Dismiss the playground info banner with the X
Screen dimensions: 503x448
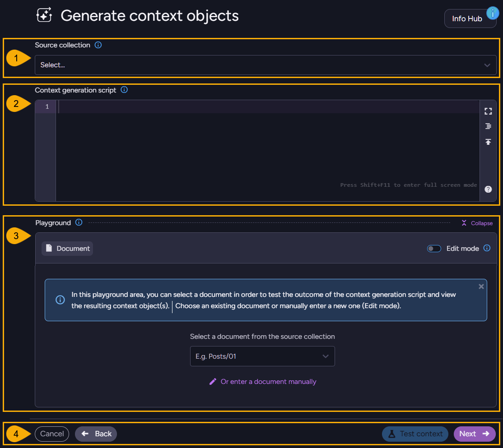[x=481, y=286]
